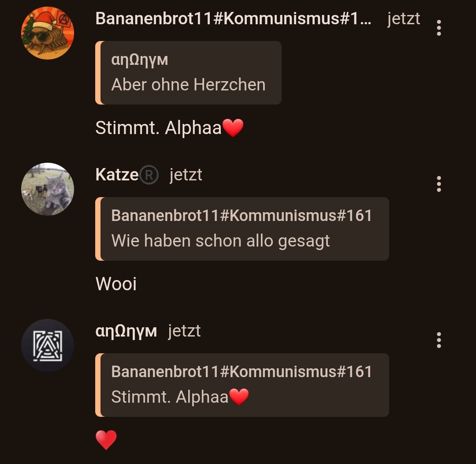Open Katze's cat photo avatar
Screen dimensions: 476x464
(48, 189)
